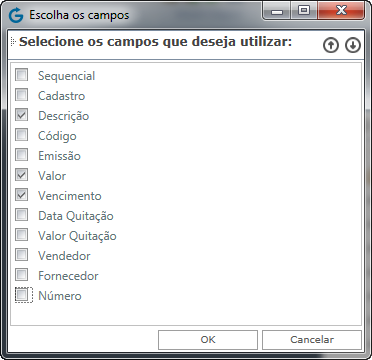Click the move up arrow icon
Screen dimensions: 372x360
[331, 46]
